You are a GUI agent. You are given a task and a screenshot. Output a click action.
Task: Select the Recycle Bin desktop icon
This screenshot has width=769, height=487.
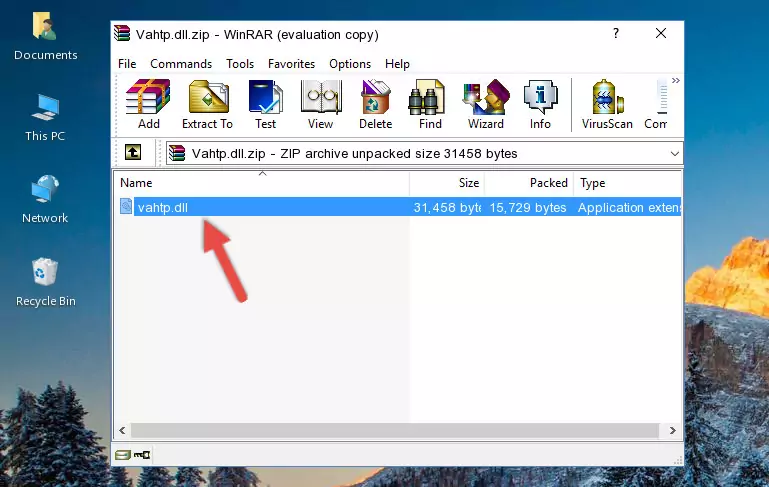click(45, 282)
